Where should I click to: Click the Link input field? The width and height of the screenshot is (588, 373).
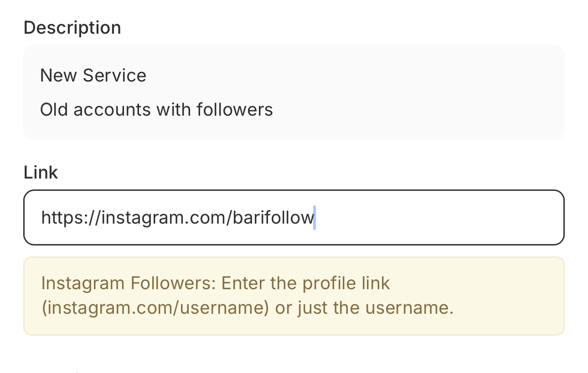coord(294,217)
